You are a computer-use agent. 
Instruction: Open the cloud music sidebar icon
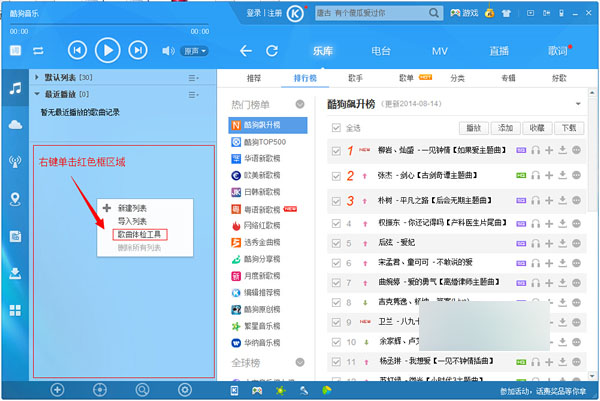tap(15, 124)
